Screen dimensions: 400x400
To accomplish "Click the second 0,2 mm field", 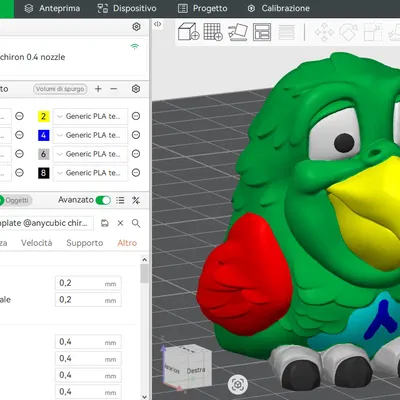I will tap(88, 300).
